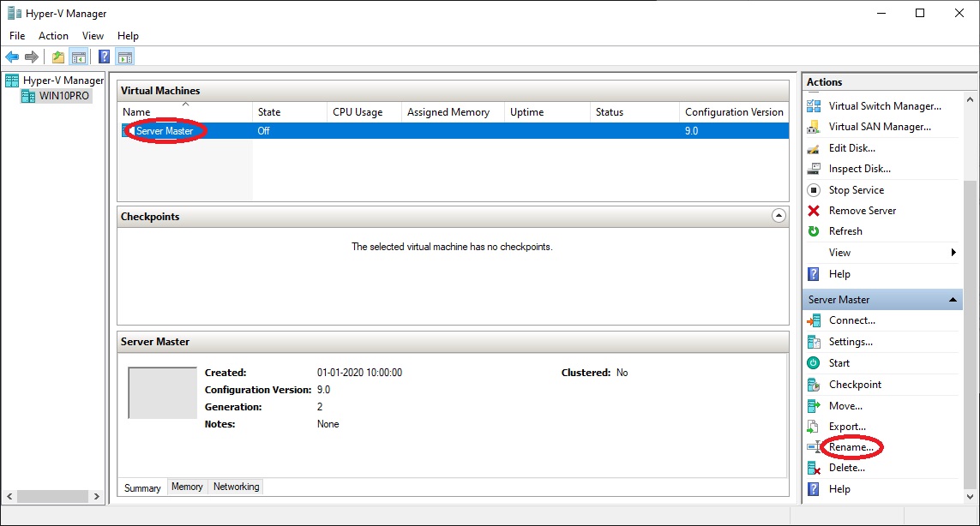This screenshot has width=980, height=526.
Task: Click the Back arrow toolbar icon
Action: (12, 57)
